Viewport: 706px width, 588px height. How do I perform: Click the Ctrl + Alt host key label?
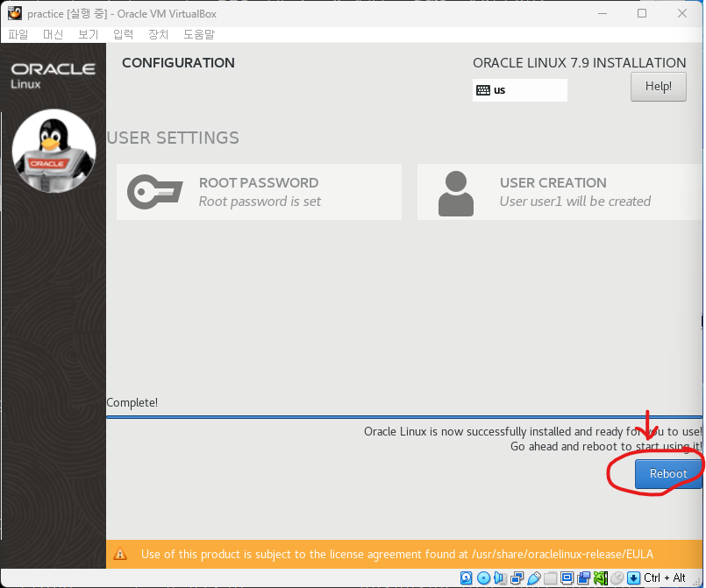(665, 577)
